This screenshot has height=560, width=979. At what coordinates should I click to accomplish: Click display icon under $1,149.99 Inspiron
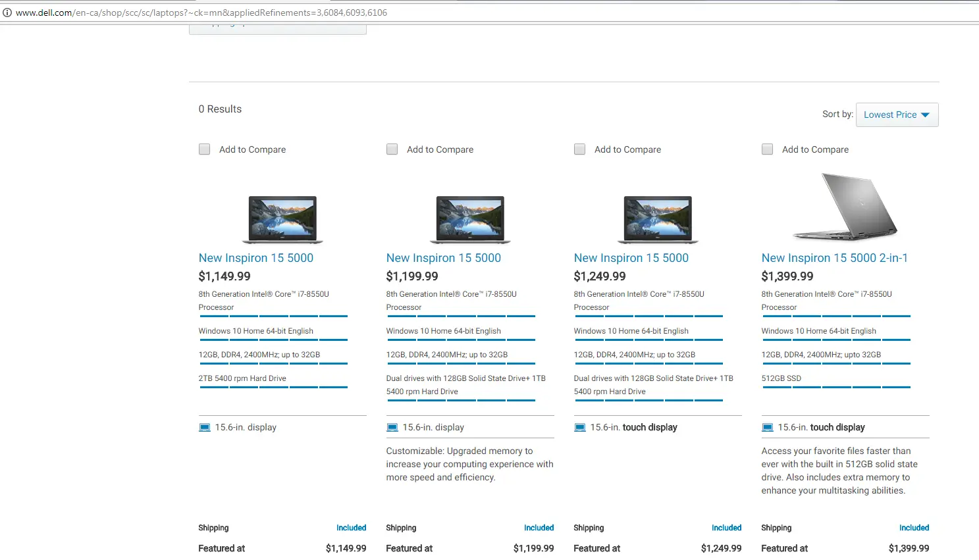click(205, 428)
